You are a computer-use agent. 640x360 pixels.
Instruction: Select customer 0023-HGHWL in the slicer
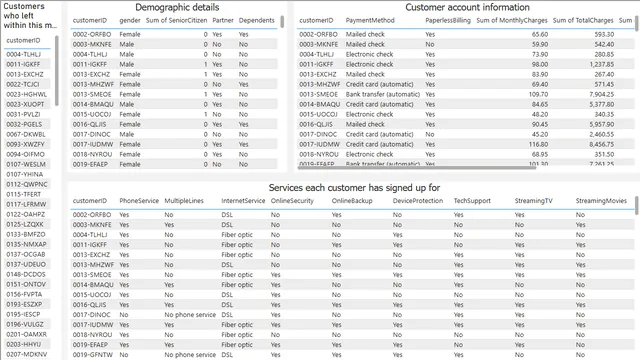tap(27, 94)
